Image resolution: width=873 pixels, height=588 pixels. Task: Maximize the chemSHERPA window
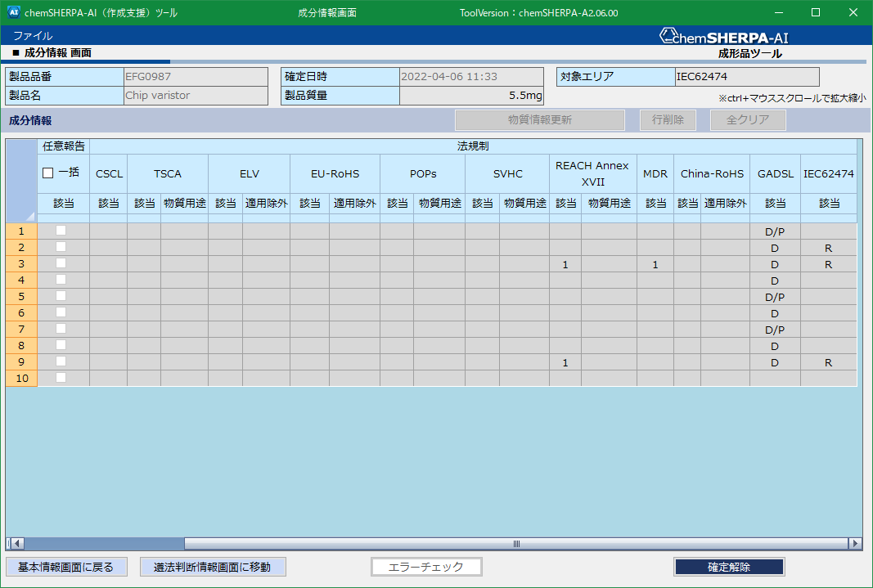pos(815,12)
